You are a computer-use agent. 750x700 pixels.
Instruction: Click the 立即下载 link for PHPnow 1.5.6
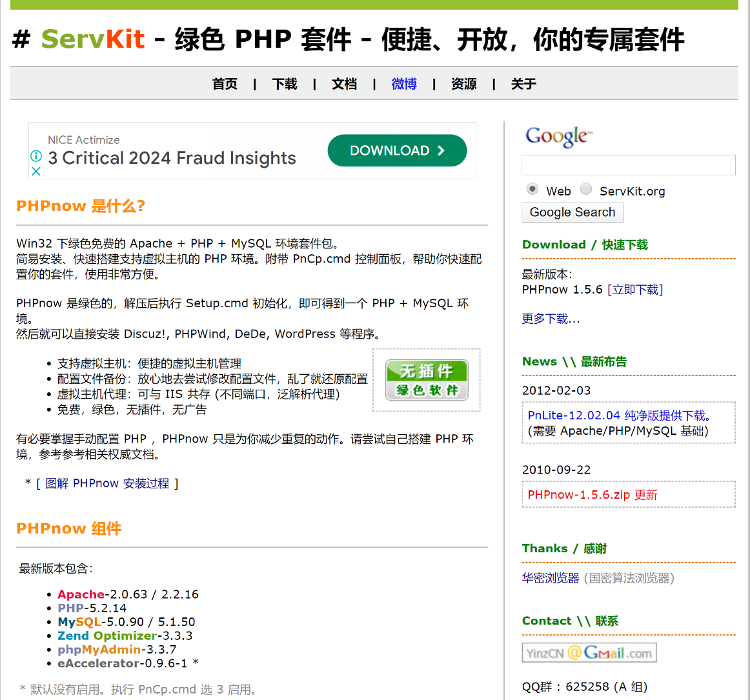635,290
